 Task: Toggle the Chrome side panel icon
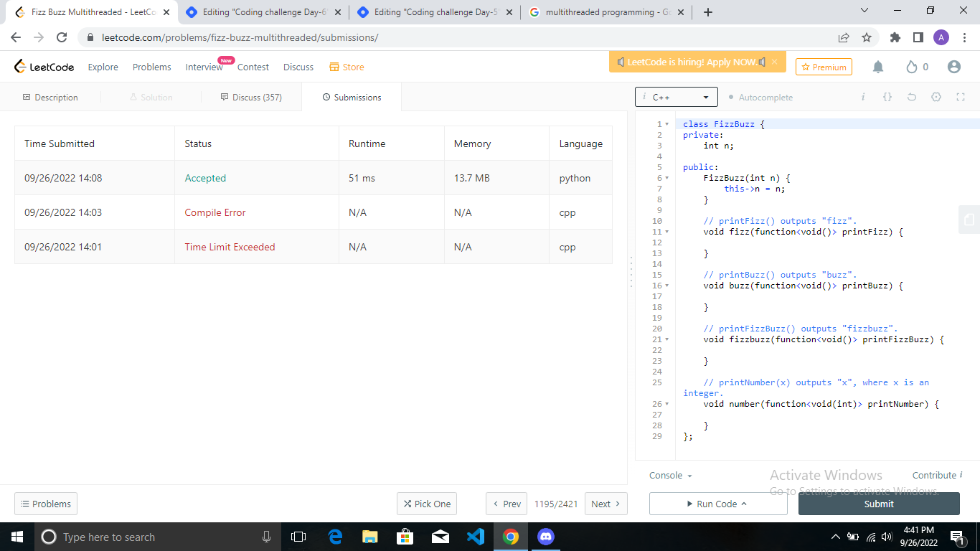coord(918,37)
